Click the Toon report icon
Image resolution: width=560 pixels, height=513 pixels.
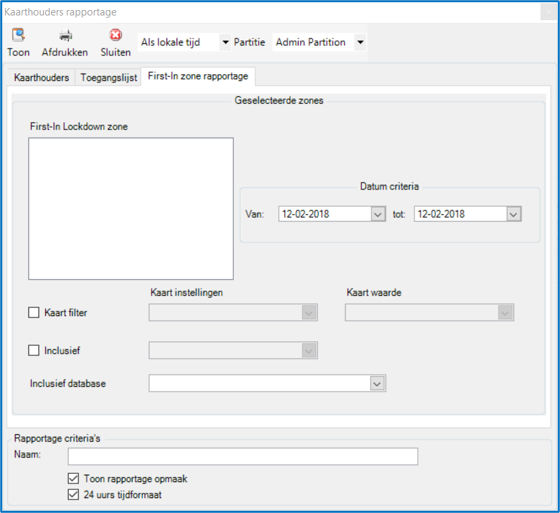pos(18,35)
